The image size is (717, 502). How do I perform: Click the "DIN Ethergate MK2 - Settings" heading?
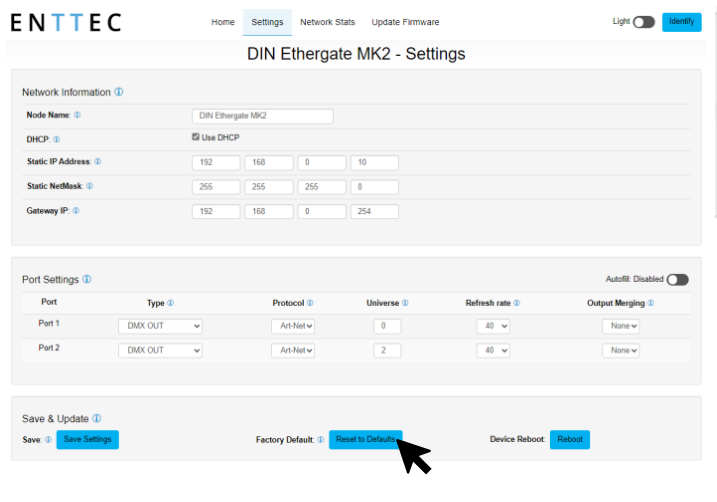(356, 54)
